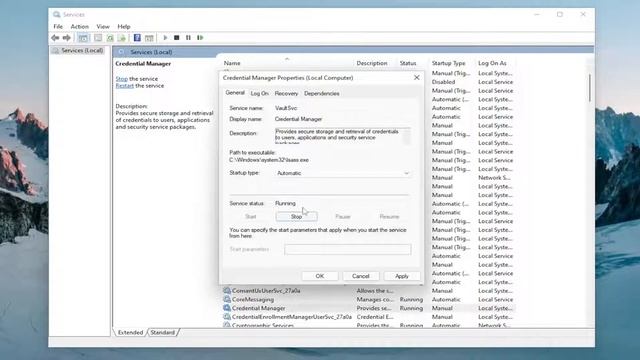Screen dimensions: 640x360
Task: Click the 'Manages co...' description cell
Action: pyautogui.click(x=375, y=299)
